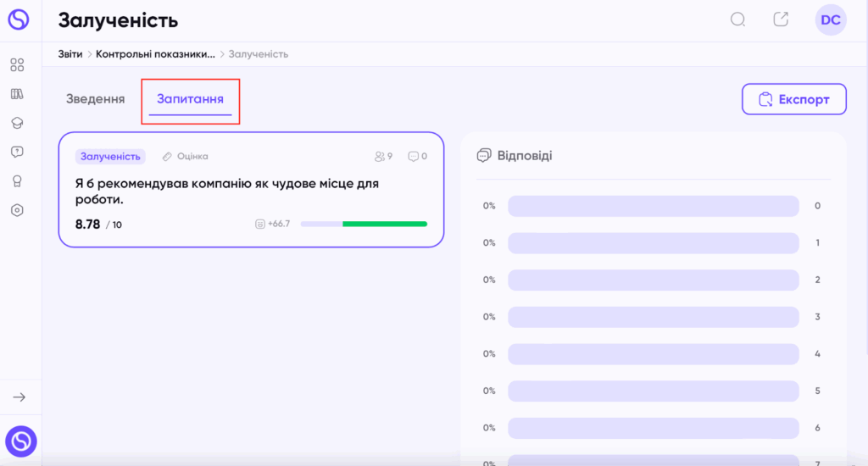Open the awards badge icon in sidebar

click(17, 181)
